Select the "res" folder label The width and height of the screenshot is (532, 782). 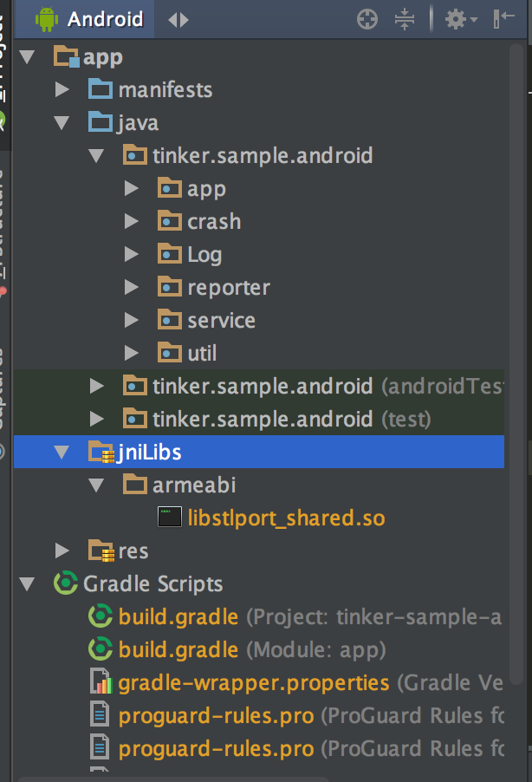point(133,551)
